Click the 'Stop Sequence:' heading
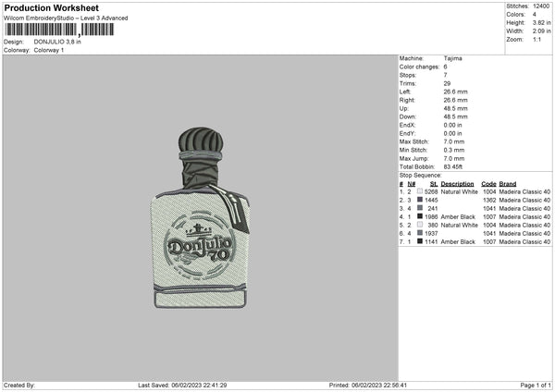Viewport: 555px width, 392px height. tap(421, 176)
